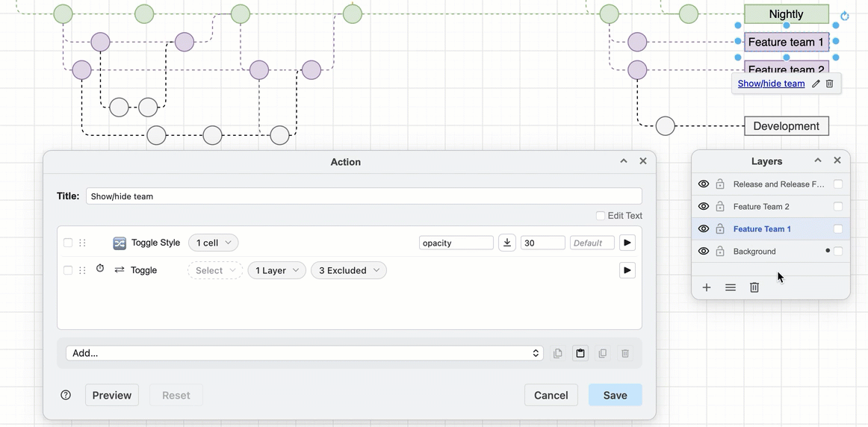Click the Toggle Style shuffle icon

(120, 243)
